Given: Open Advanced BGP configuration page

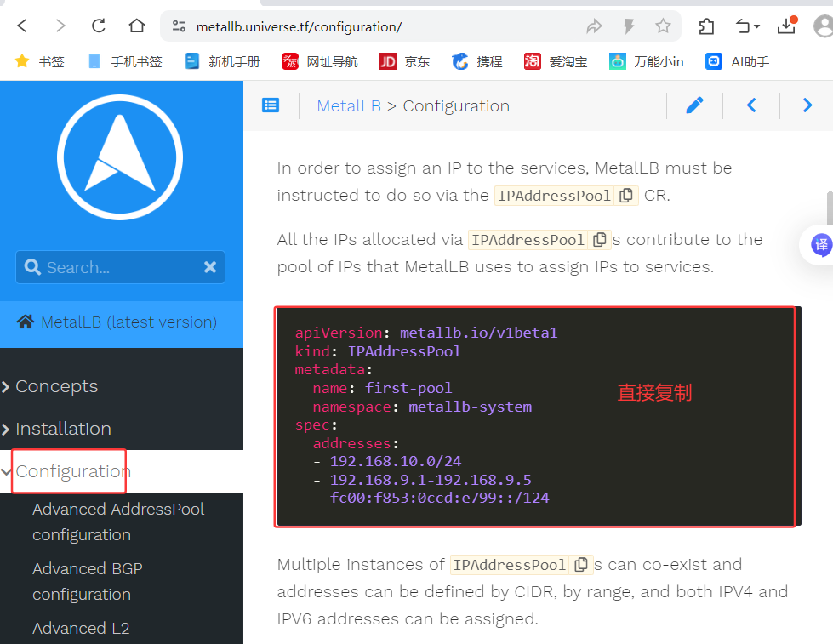Looking at the screenshot, I should tap(88, 581).
